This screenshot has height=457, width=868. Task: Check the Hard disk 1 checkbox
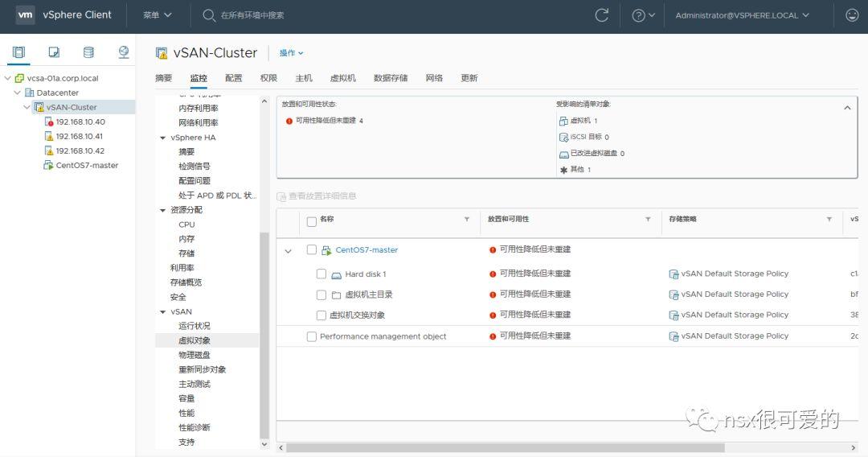point(321,274)
